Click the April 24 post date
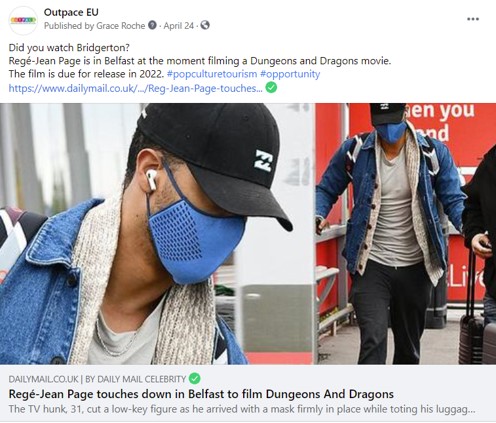496x423 pixels. click(x=179, y=26)
